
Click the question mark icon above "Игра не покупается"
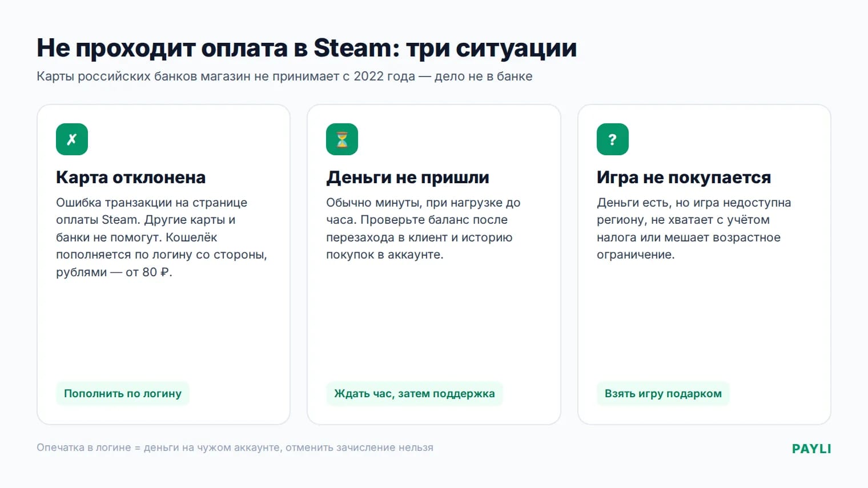point(613,139)
